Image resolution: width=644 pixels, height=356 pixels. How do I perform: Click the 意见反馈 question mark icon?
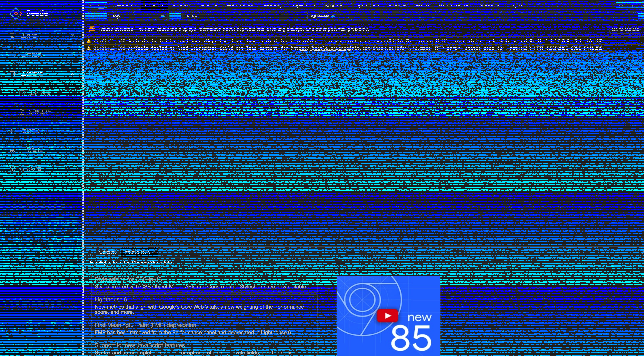tap(12, 169)
